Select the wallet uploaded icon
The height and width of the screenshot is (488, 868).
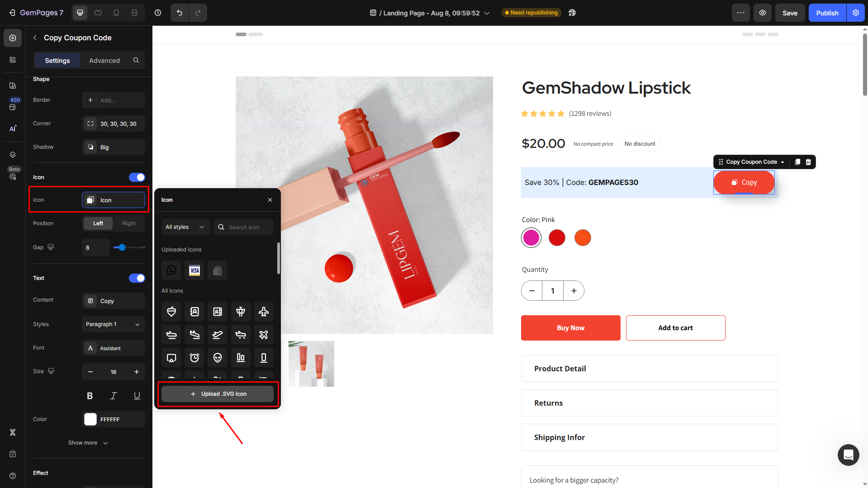coord(218,270)
